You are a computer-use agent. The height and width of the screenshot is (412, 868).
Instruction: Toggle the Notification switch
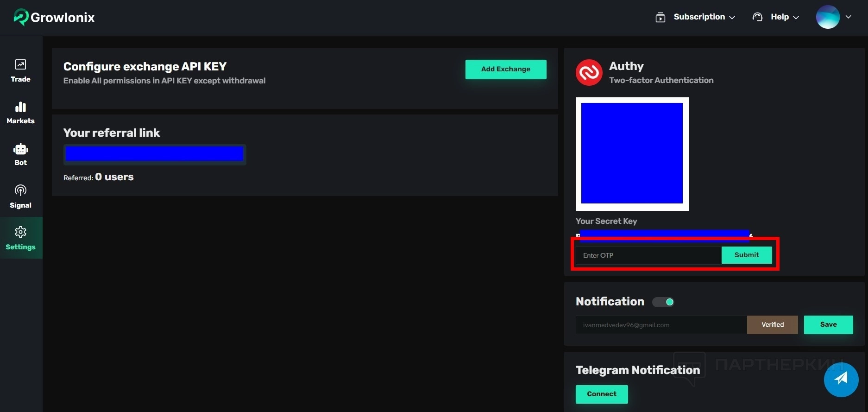coord(663,302)
